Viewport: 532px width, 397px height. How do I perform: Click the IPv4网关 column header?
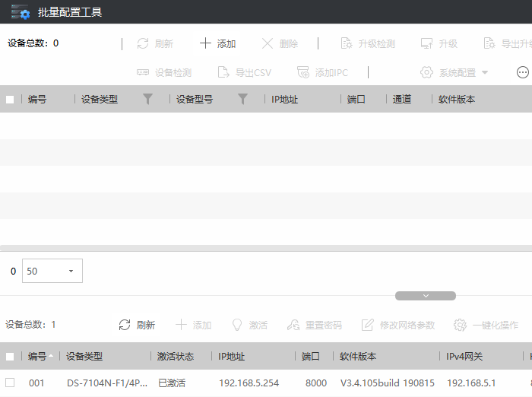click(464, 356)
